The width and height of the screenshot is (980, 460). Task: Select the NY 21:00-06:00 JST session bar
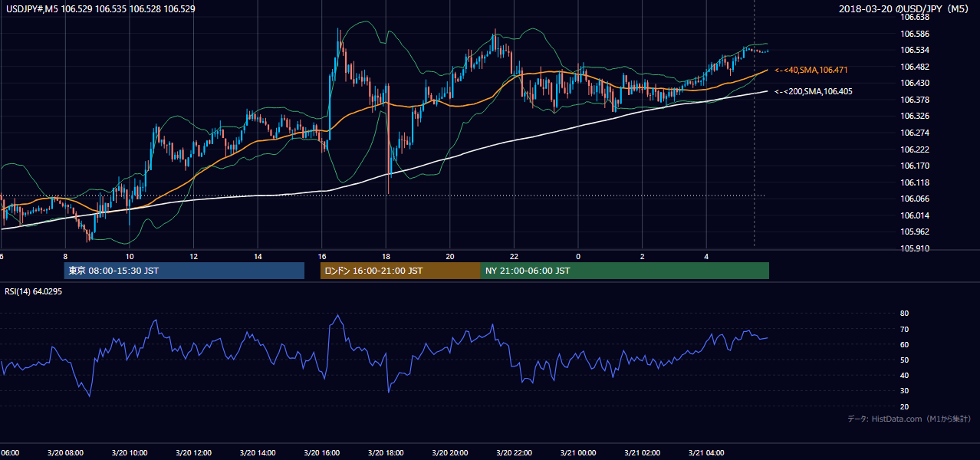click(x=625, y=271)
